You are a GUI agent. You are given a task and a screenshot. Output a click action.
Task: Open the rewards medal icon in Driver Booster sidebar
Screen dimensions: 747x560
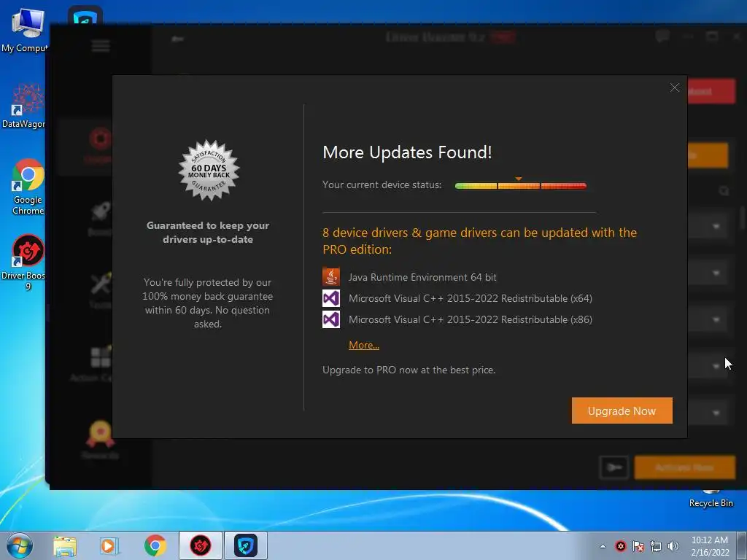[x=101, y=433]
